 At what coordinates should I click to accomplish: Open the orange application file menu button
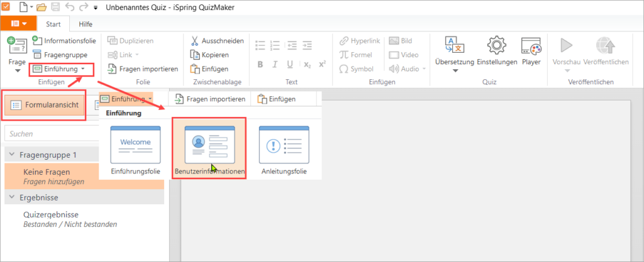pos(19,24)
